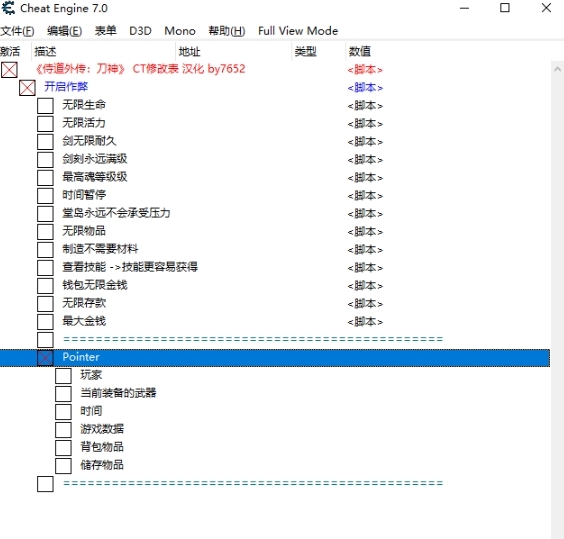Enable the 无限活力 checkbox
Image resolution: width=564 pixels, height=539 pixels.
click(x=45, y=123)
